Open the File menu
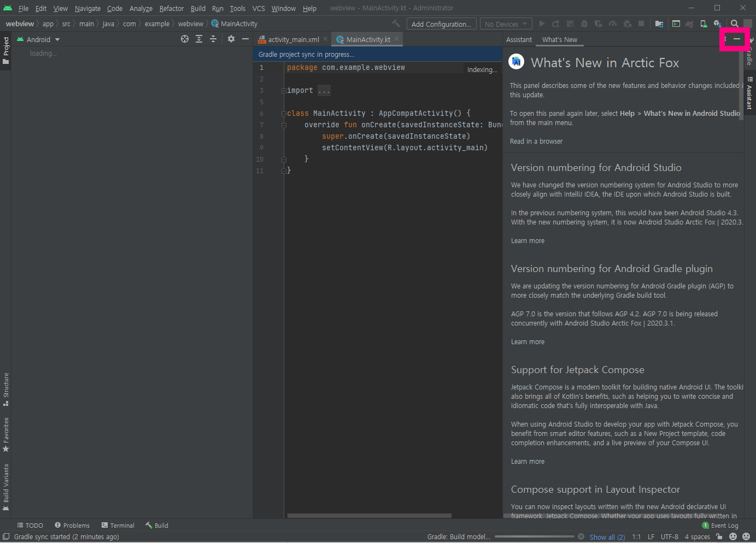The image size is (756, 543). tap(24, 8)
